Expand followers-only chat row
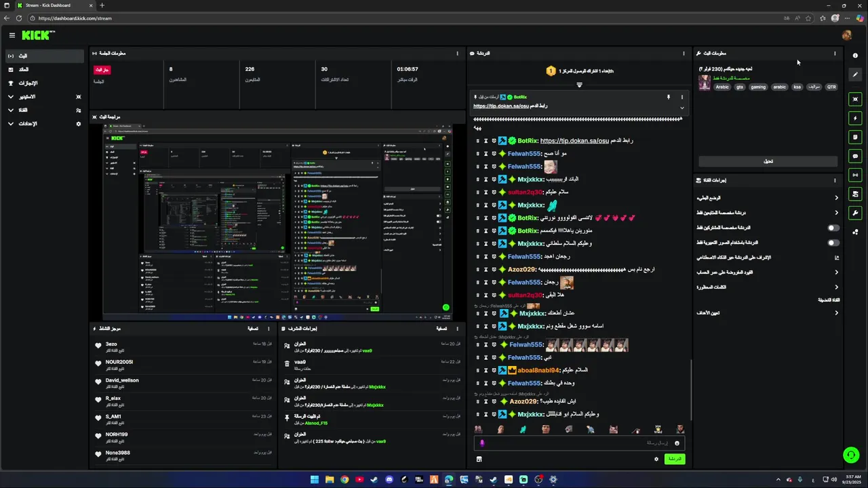Viewport: 868px width, 488px height. (768, 213)
